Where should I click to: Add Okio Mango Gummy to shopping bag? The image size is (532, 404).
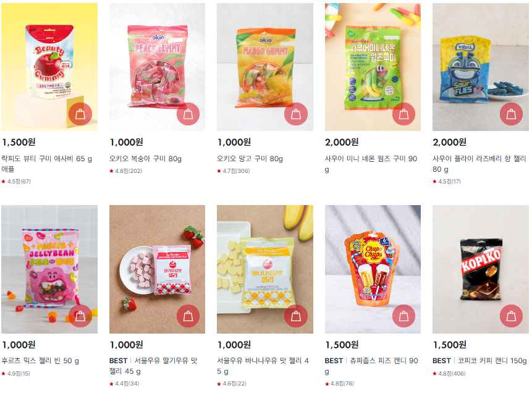click(296, 114)
